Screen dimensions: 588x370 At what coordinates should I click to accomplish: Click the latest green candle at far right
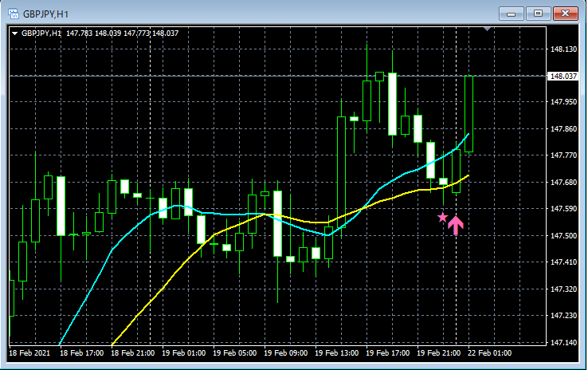point(468,114)
